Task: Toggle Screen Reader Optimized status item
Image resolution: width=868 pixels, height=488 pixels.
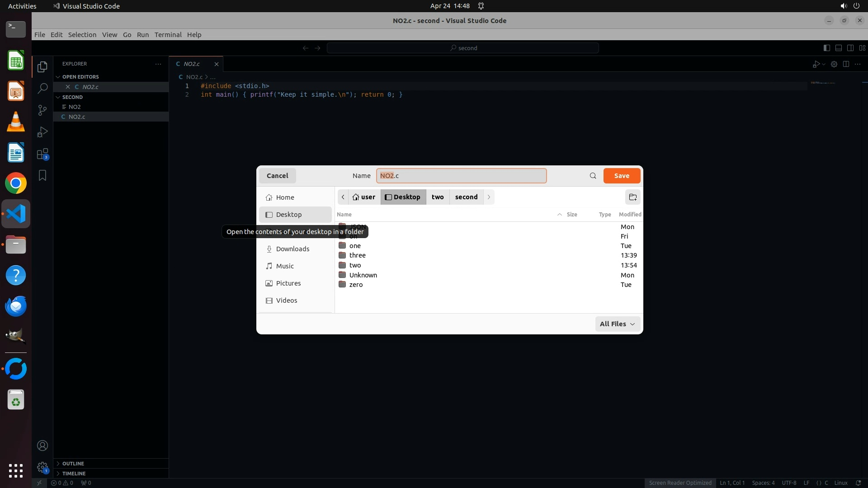Action: (680, 483)
